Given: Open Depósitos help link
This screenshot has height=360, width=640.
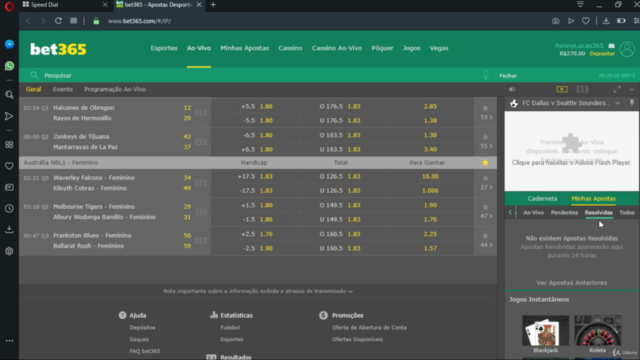Looking at the screenshot, I should (x=142, y=327).
